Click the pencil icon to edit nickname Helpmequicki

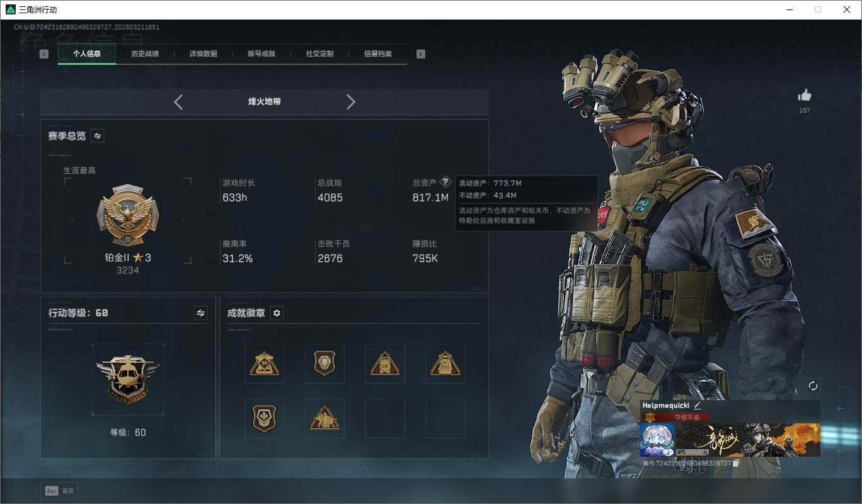[x=697, y=406]
